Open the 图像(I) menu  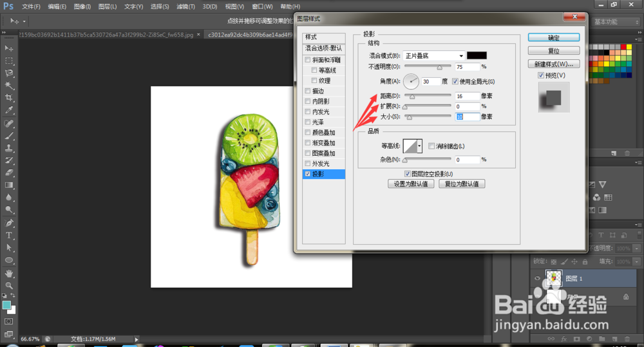pos(82,6)
